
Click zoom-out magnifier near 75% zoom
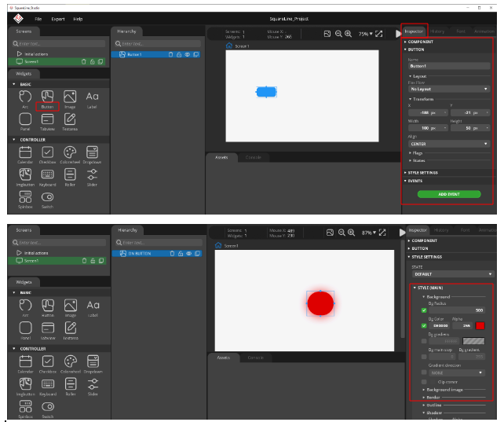[x=338, y=34]
